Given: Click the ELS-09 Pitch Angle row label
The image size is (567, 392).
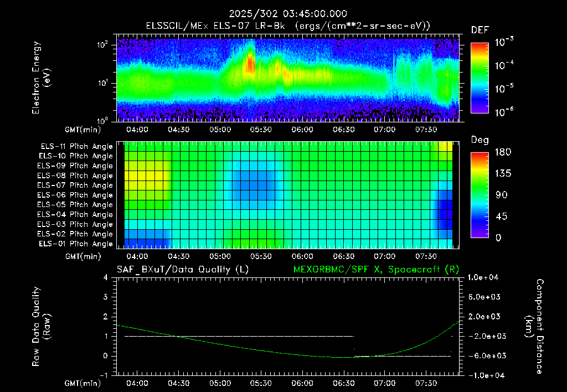Looking at the screenshot, I should point(75,166).
